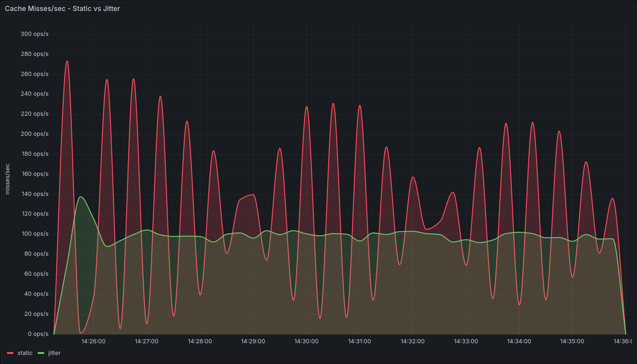637x364 pixels.
Task: Click the green jitter peak near 140 ops/s
Action: [x=81, y=197]
